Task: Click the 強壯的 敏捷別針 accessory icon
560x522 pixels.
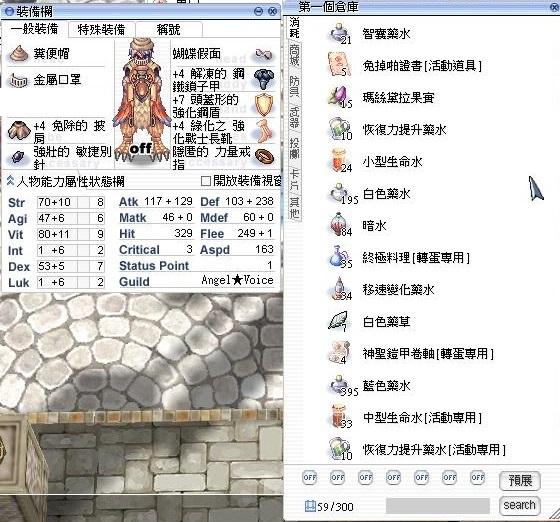Action: coord(18,157)
